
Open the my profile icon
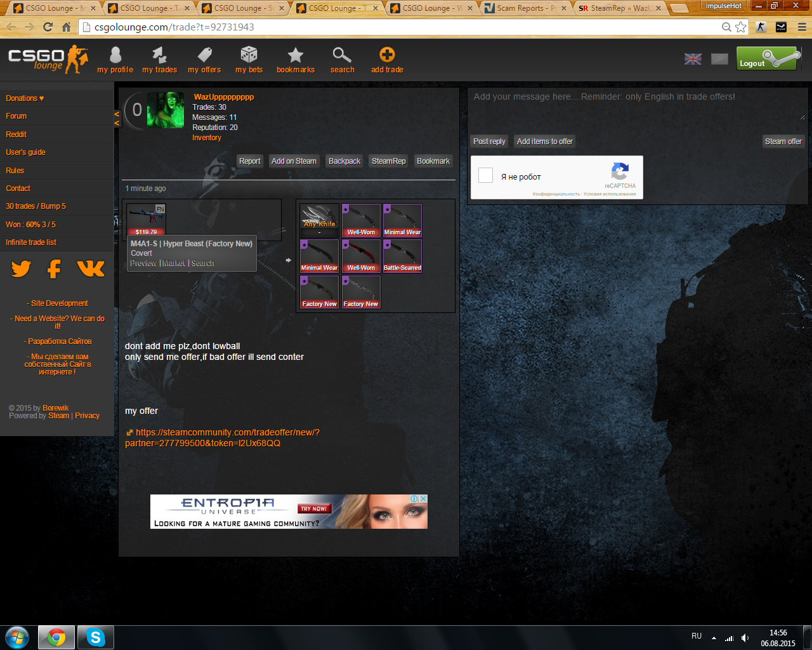115,56
